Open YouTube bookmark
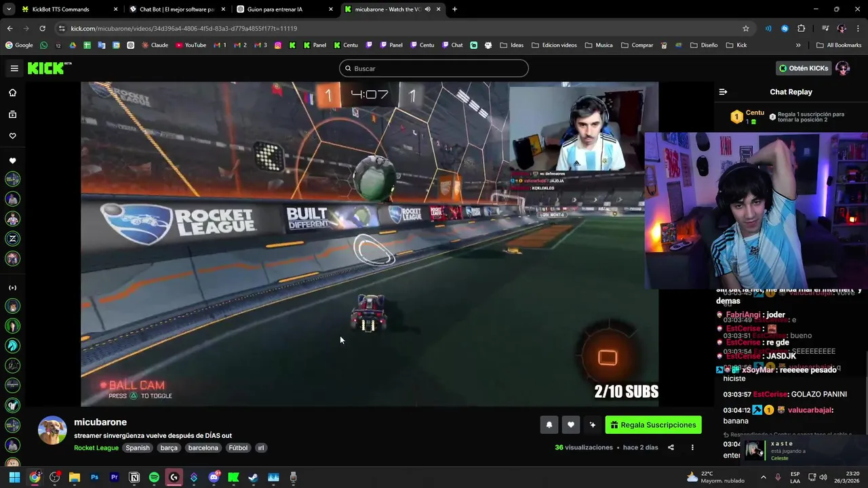This screenshot has width=868, height=488. (191, 45)
